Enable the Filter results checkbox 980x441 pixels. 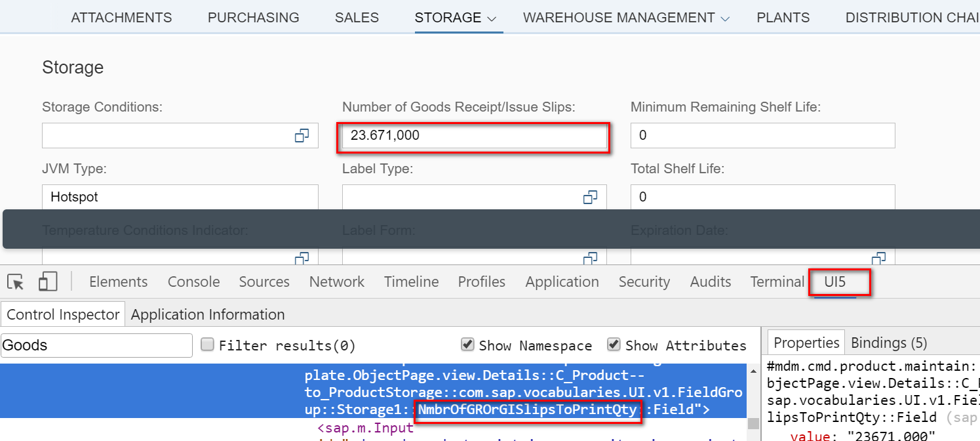pos(207,345)
